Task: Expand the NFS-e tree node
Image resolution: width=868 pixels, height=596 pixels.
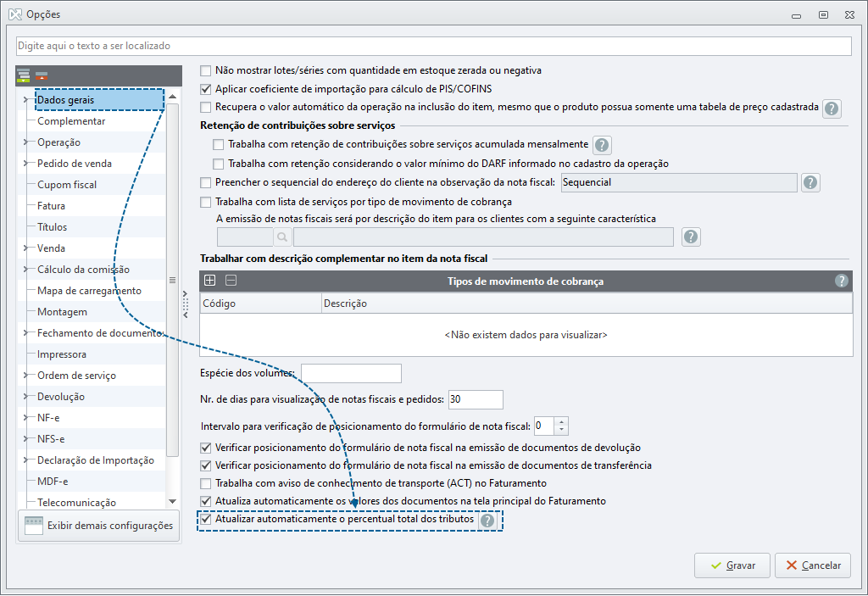Action: tap(25, 438)
